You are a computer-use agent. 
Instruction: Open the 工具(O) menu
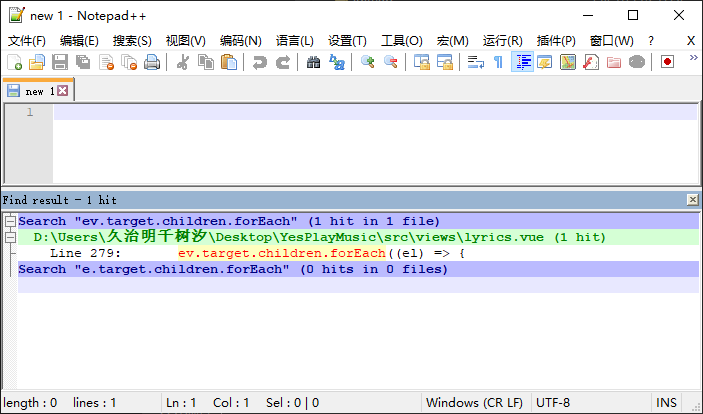coord(402,41)
